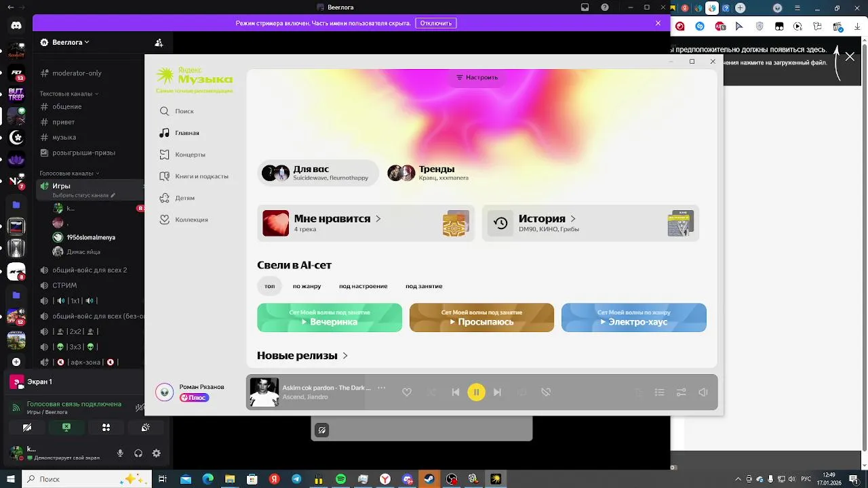Play the Вечеринка AI-set
The image size is (868, 488).
tap(330, 317)
